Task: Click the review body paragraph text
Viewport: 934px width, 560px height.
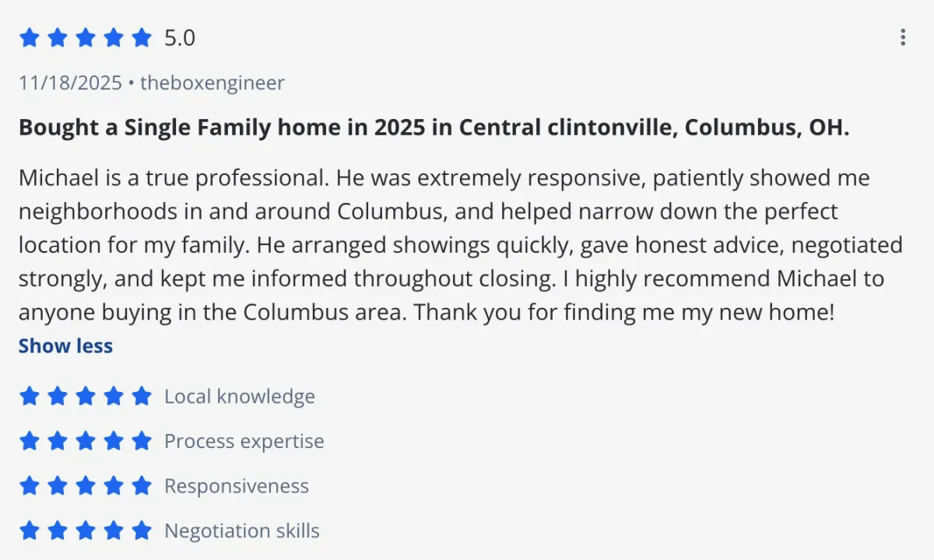Action: click(459, 245)
